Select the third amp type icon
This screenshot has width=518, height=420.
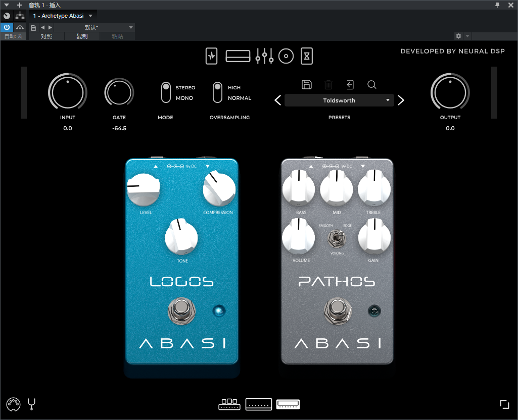pyautogui.click(x=288, y=404)
